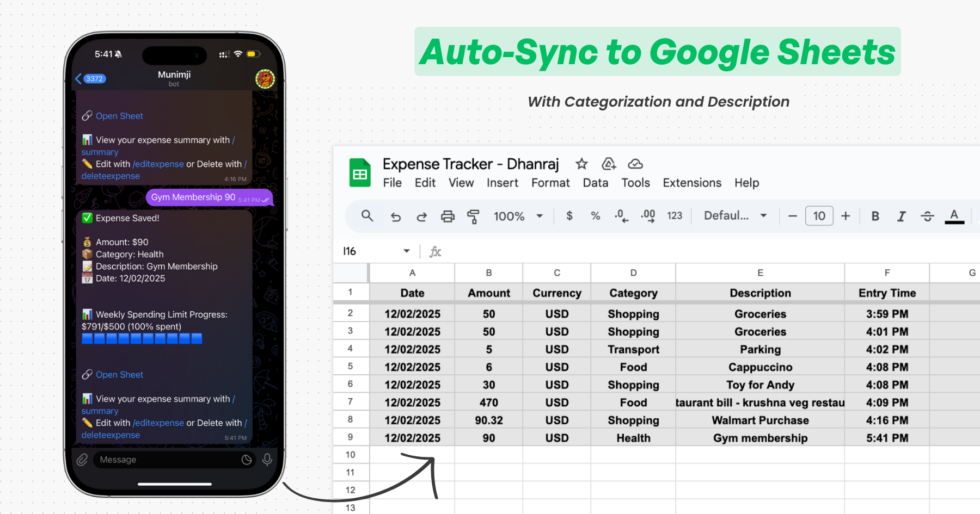Click the Toy for Andy cell

pyautogui.click(x=760, y=385)
